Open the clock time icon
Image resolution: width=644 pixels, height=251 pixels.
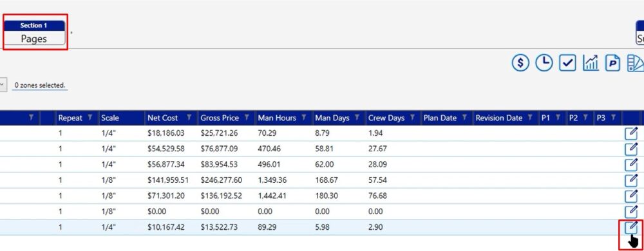point(544,63)
